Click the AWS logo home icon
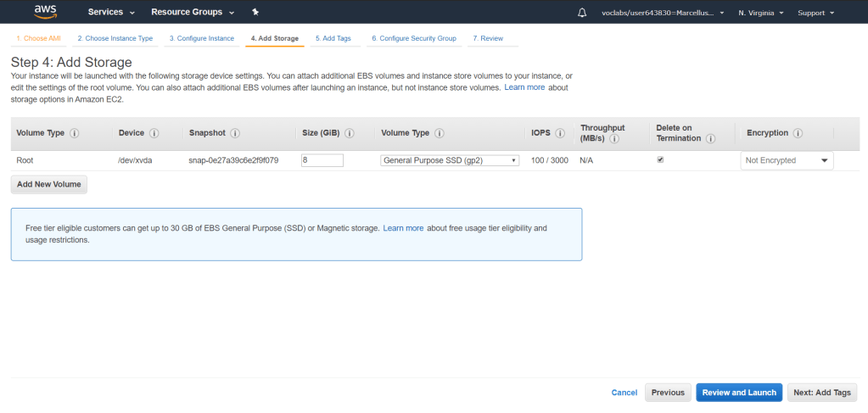This screenshot has height=413, width=868. point(45,12)
